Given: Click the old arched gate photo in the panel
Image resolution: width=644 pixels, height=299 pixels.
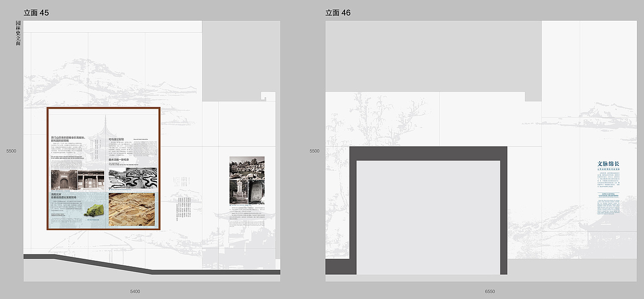Looking at the screenshot, I should [x=64, y=179].
